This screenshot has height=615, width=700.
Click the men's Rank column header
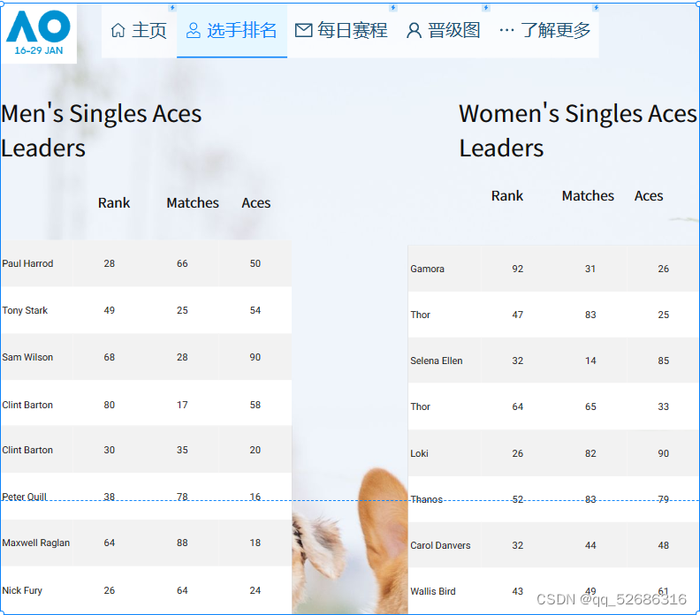coord(114,203)
